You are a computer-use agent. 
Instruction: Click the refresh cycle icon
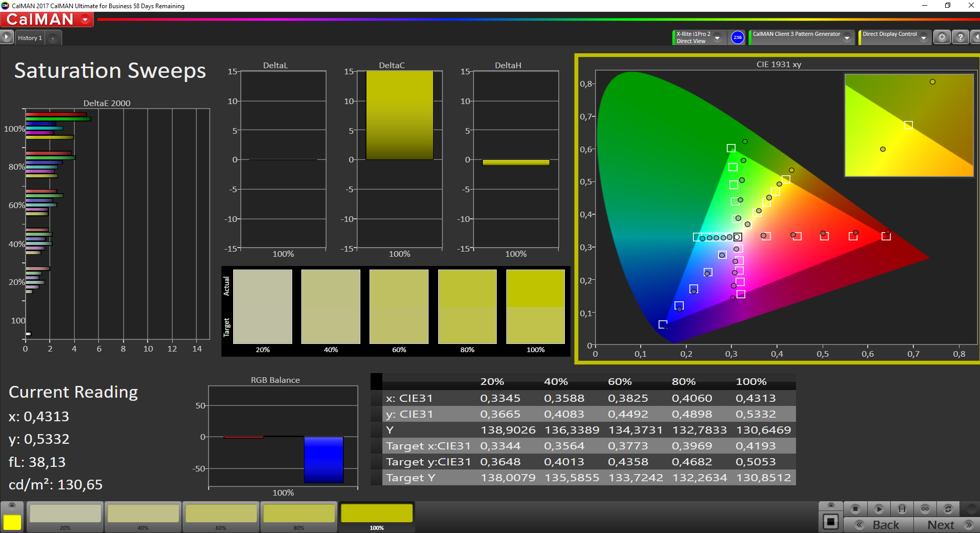point(948,509)
